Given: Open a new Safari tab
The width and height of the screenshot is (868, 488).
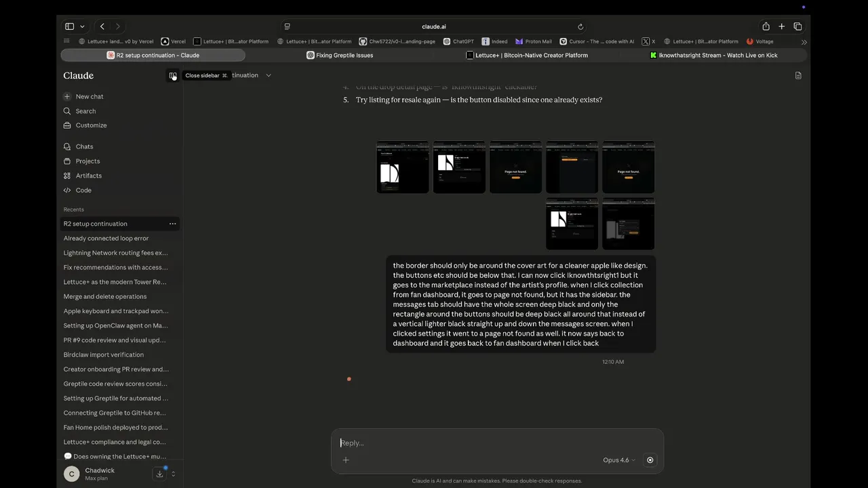Looking at the screenshot, I should click(781, 26).
